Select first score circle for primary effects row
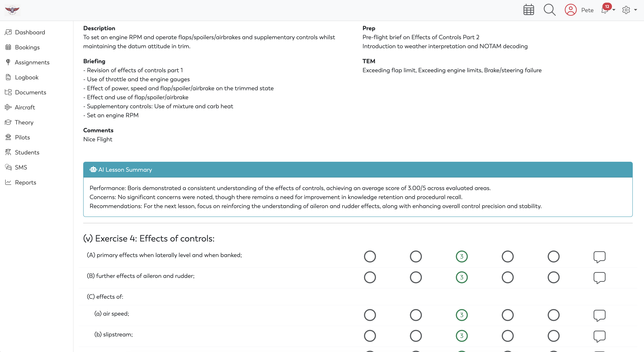This screenshot has height=352, width=644. 370,256
